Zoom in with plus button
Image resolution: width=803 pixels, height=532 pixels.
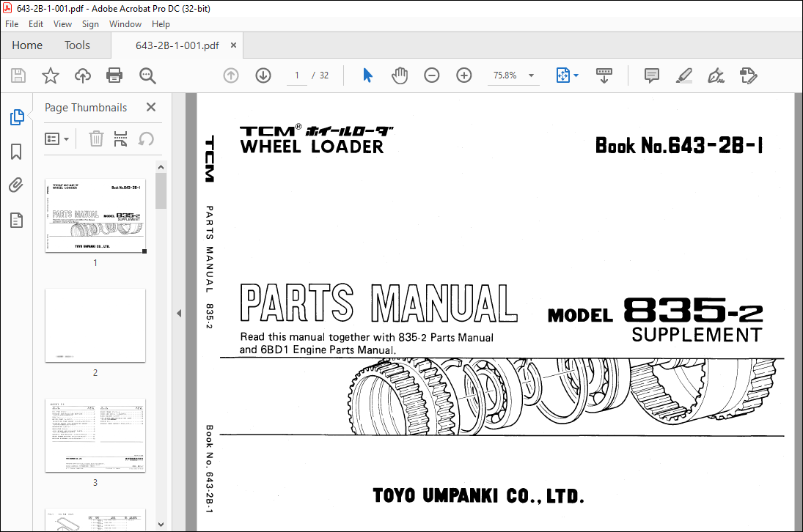click(464, 75)
